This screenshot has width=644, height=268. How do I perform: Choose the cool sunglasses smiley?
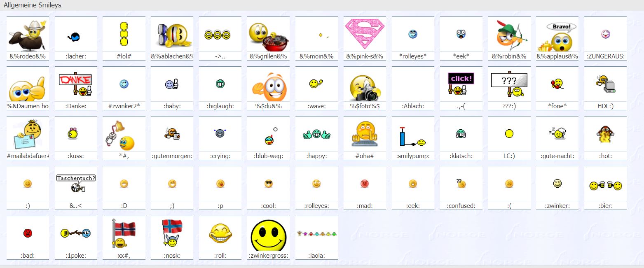coord(269,184)
